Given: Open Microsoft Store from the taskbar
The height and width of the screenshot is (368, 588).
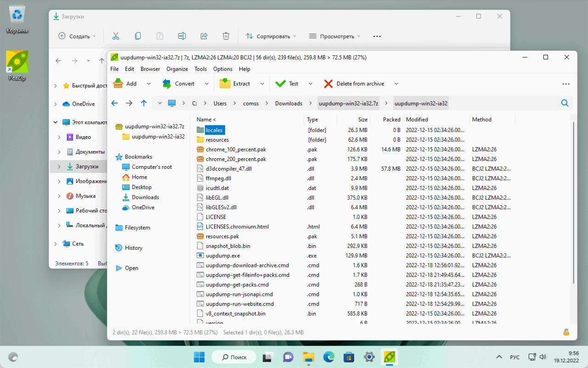Looking at the screenshot, I should pos(349,357).
